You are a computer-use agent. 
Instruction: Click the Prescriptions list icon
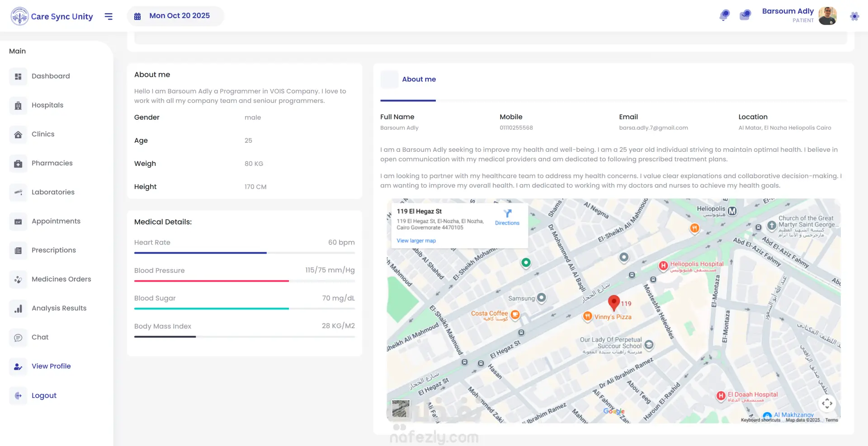[x=18, y=250]
